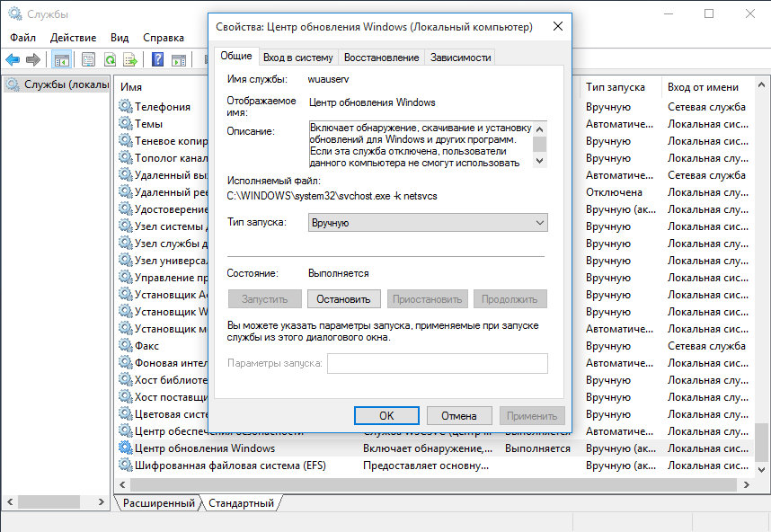The height and width of the screenshot is (532, 771).
Task: Open the Действие menu
Action: pos(73,38)
